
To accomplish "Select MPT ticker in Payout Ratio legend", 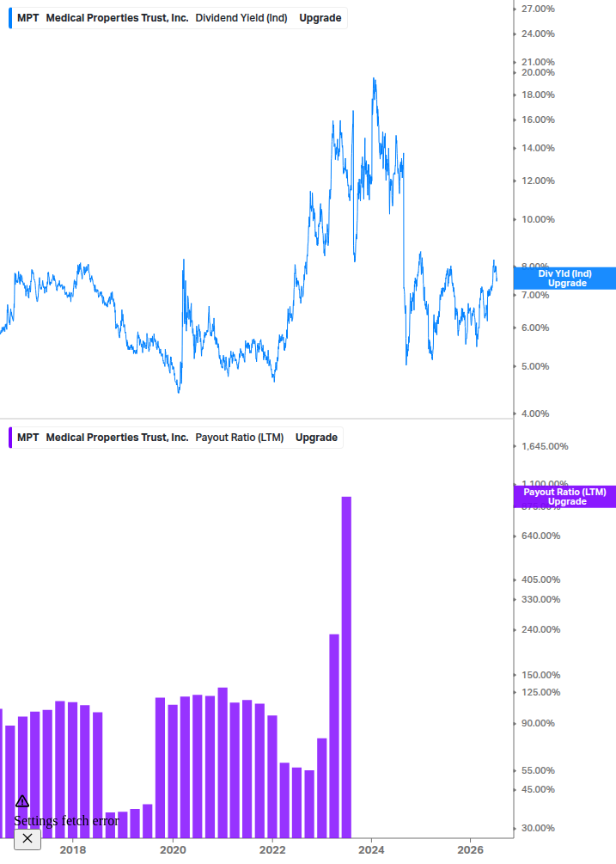I will (x=28, y=438).
